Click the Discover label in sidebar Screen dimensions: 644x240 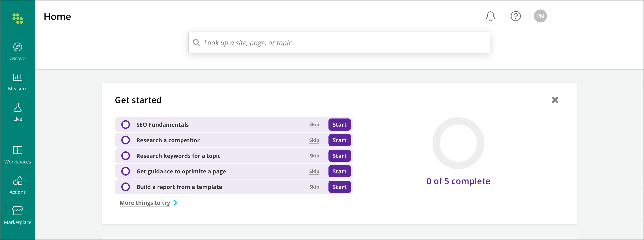click(x=17, y=58)
